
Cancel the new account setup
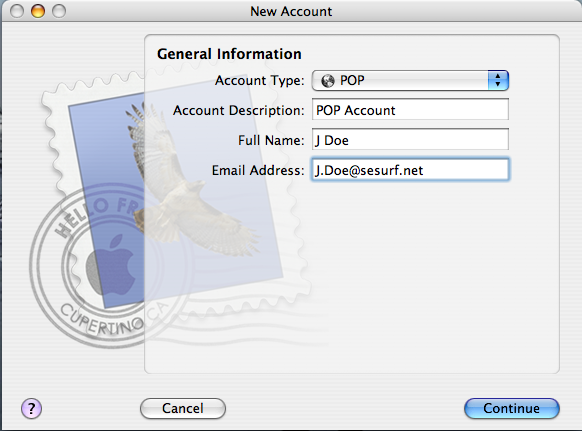(183, 409)
